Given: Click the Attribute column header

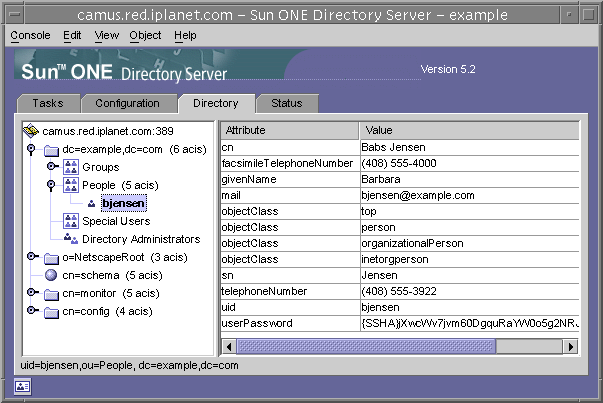Looking at the screenshot, I should pos(290,130).
